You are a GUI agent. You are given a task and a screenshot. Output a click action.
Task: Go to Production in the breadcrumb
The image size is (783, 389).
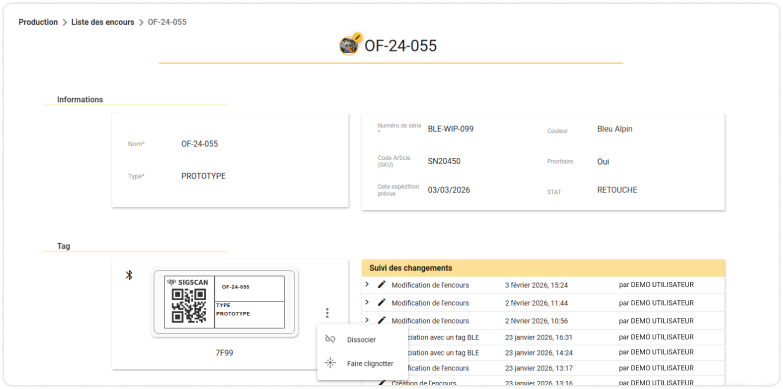point(38,22)
